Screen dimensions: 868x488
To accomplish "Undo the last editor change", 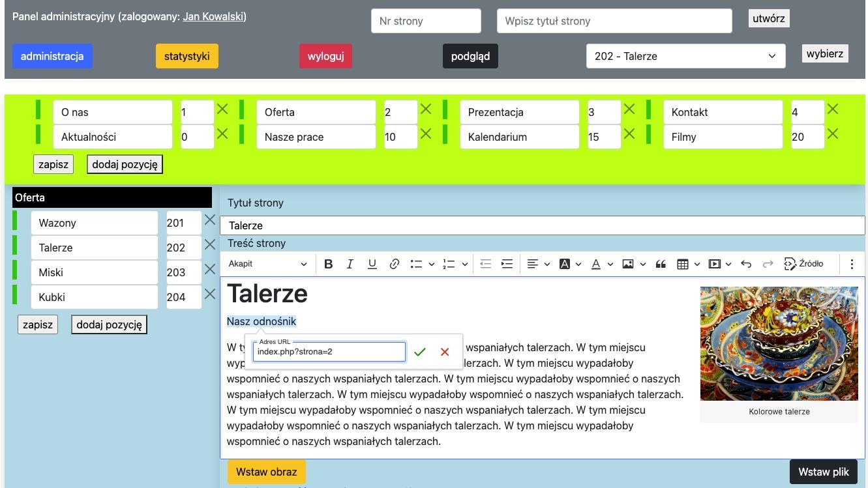I will coord(746,264).
